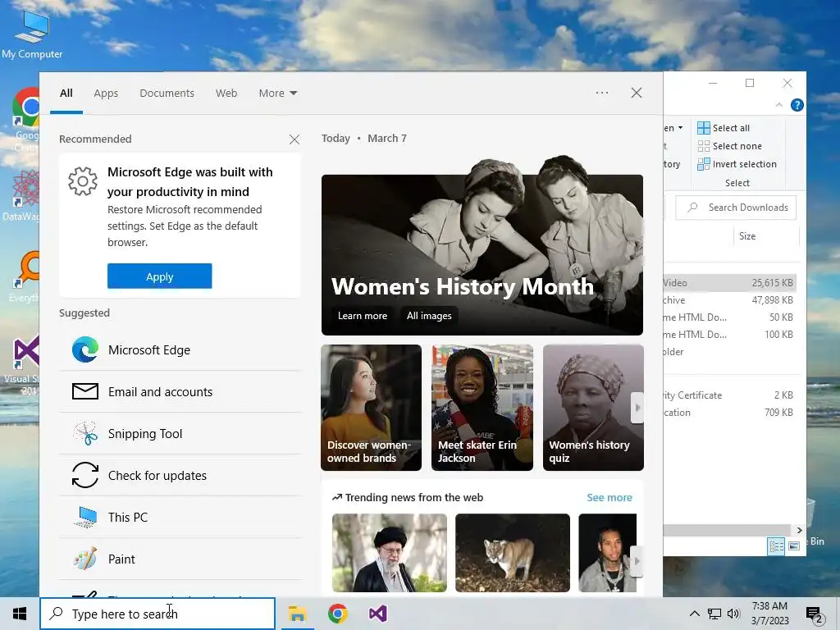Expand the More dropdown filter
Viewport: 840px width, 630px height.
coord(277,94)
